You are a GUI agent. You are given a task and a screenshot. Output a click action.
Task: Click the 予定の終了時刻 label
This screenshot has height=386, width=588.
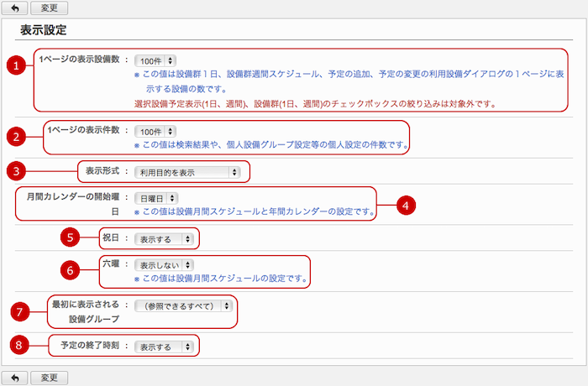90,345
